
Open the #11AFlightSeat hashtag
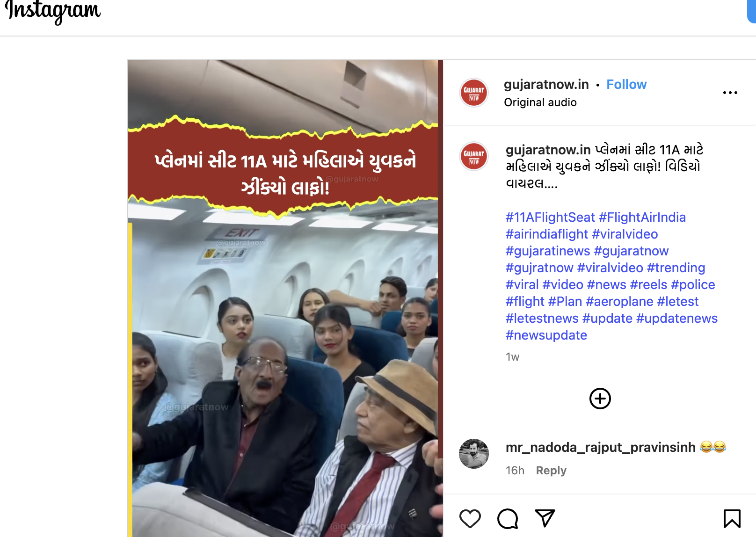tap(550, 218)
